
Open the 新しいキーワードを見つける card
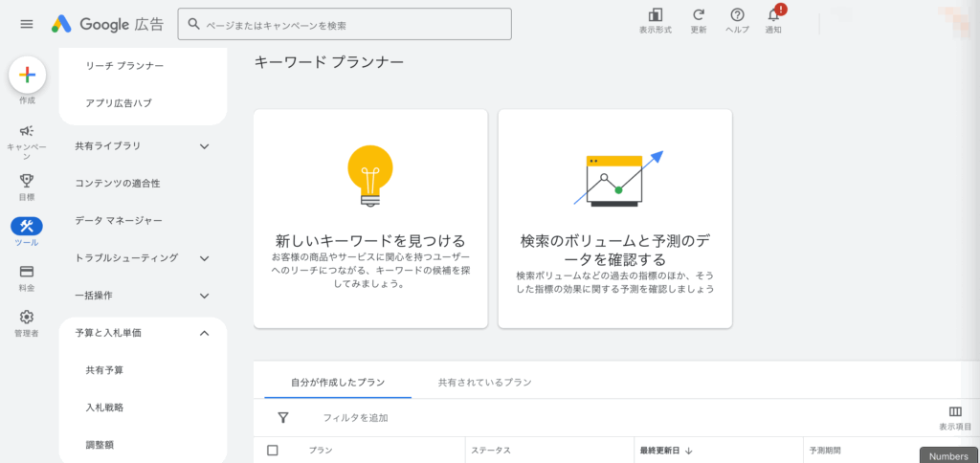point(370,219)
